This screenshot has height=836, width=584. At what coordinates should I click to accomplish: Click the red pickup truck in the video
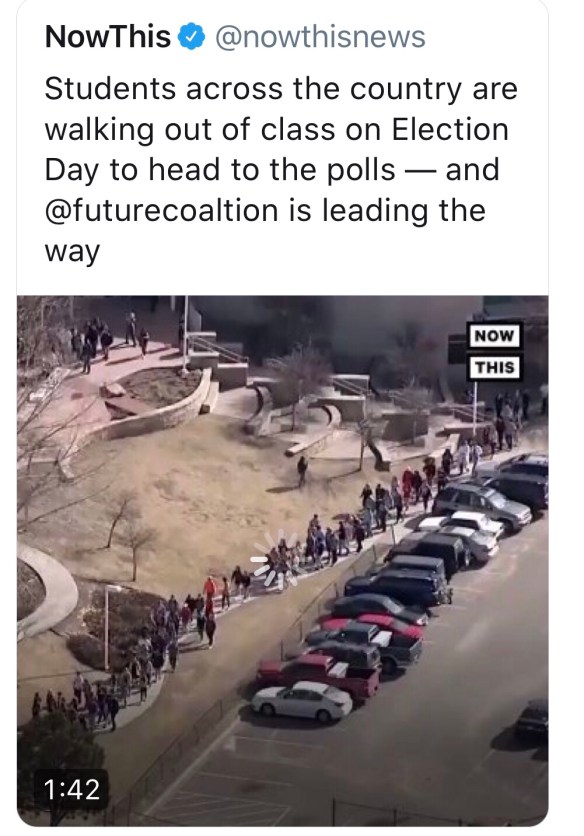tap(319, 674)
